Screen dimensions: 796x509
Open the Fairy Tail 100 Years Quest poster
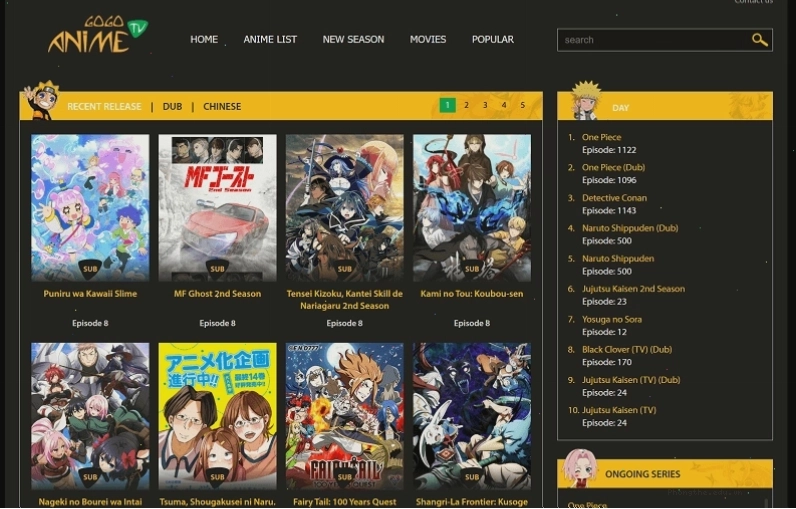[345, 416]
